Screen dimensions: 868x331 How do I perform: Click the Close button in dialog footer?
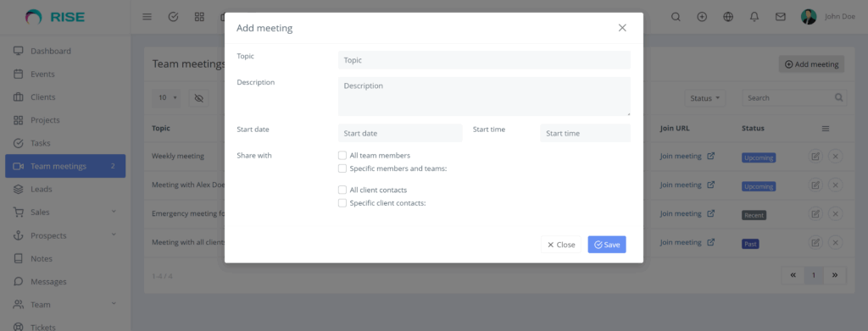(561, 245)
